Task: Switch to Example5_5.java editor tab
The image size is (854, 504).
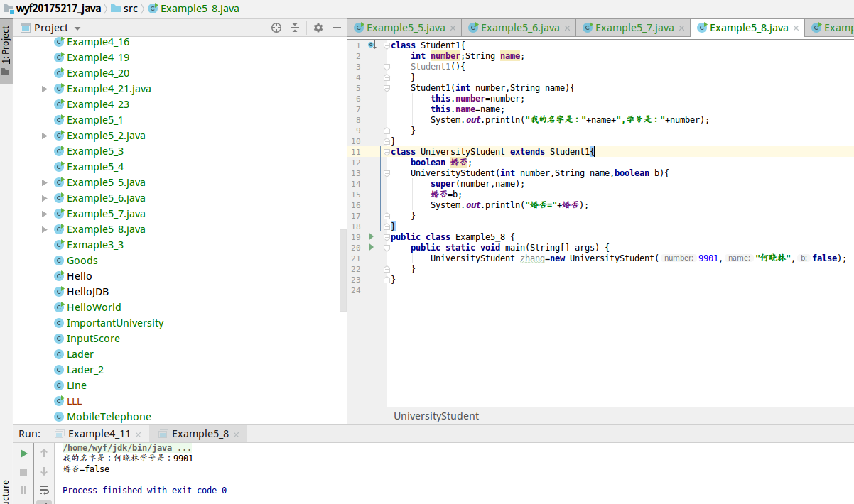Action: coord(406,28)
